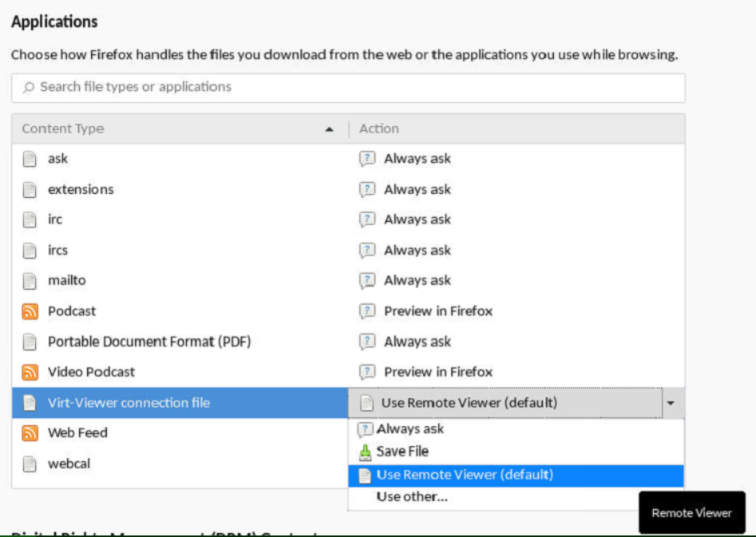Screen dimensions: 756x537
Task: Click the Web Feed orange icon
Action: 30,433
